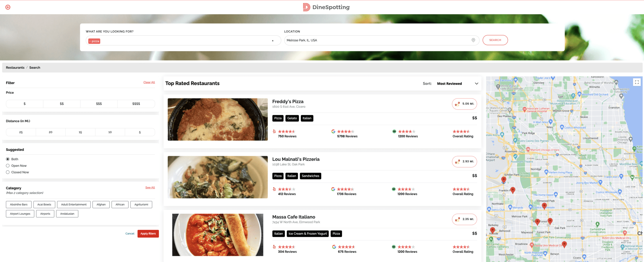Click the red back arrow icon
Image resolution: width=644 pixels, height=262 pixels.
[x=8, y=7]
